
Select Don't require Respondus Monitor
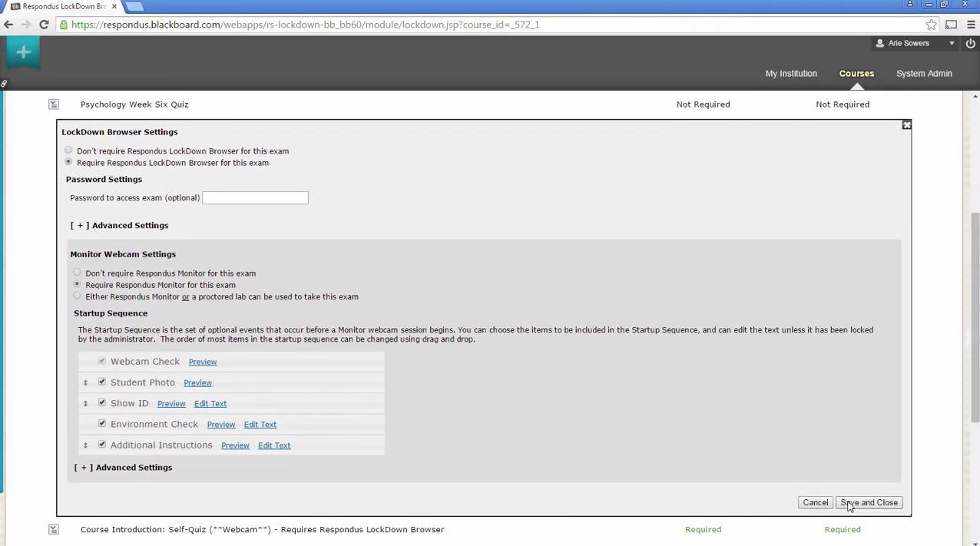(77, 273)
